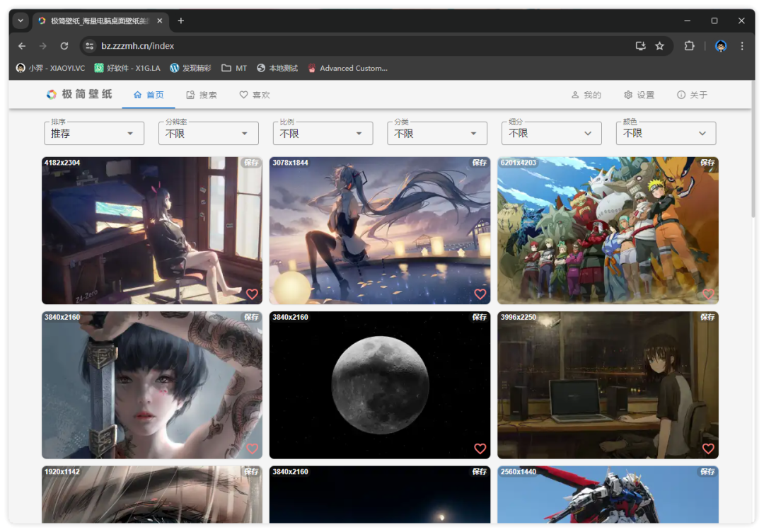Go to the 喜欢 favorites tab
The image size is (764, 532).
pos(255,95)
